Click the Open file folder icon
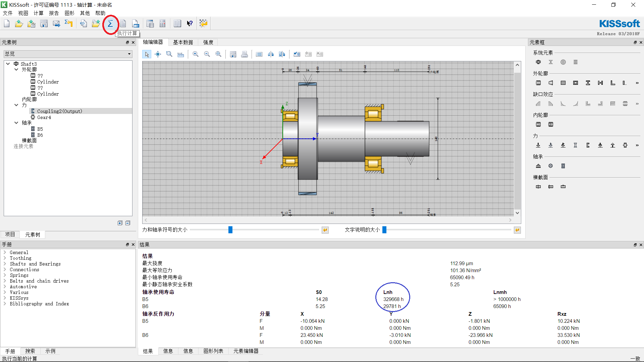 pyautogui.click(x=19, y=23)
